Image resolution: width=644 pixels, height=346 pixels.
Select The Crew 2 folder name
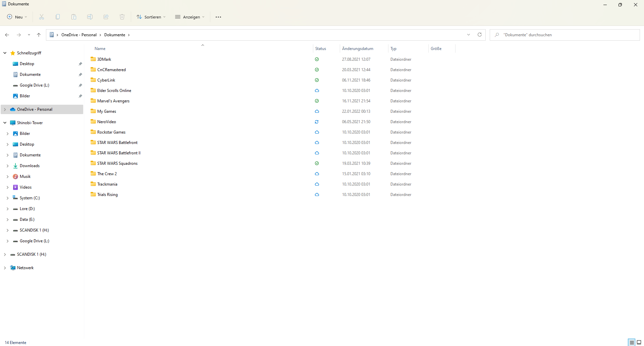(x=107, y=174)
